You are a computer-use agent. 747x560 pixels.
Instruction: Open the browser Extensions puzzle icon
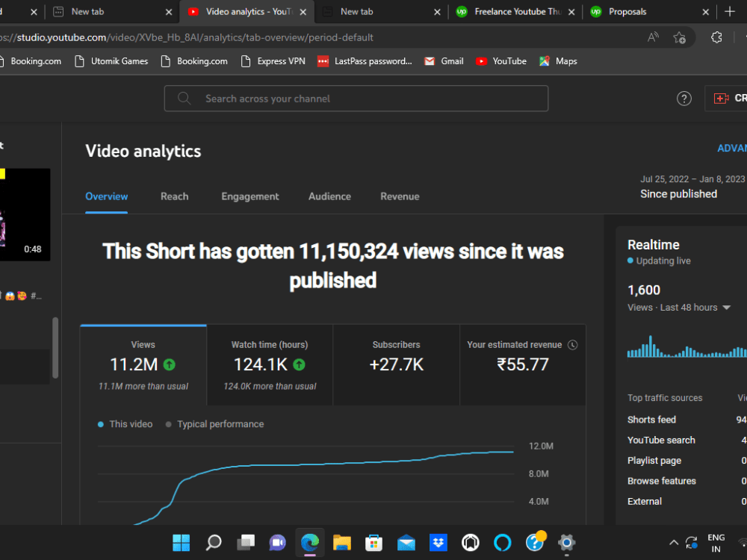(x=716, y=36)
